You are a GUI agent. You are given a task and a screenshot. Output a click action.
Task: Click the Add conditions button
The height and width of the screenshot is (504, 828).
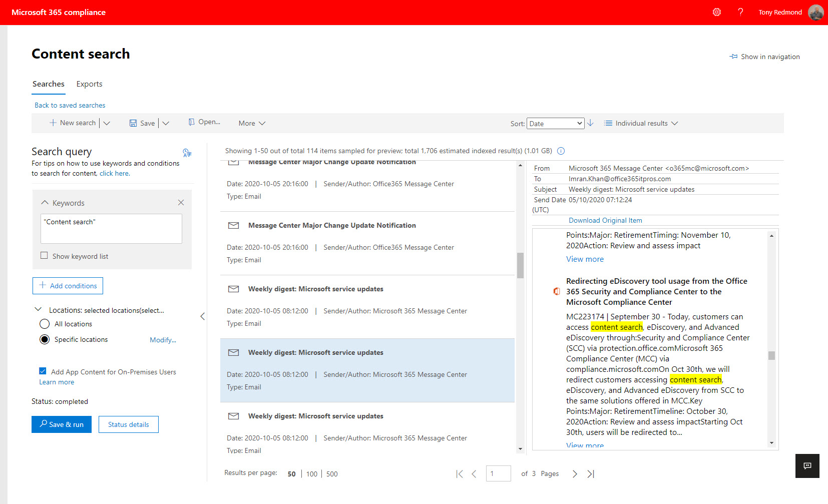68,286
